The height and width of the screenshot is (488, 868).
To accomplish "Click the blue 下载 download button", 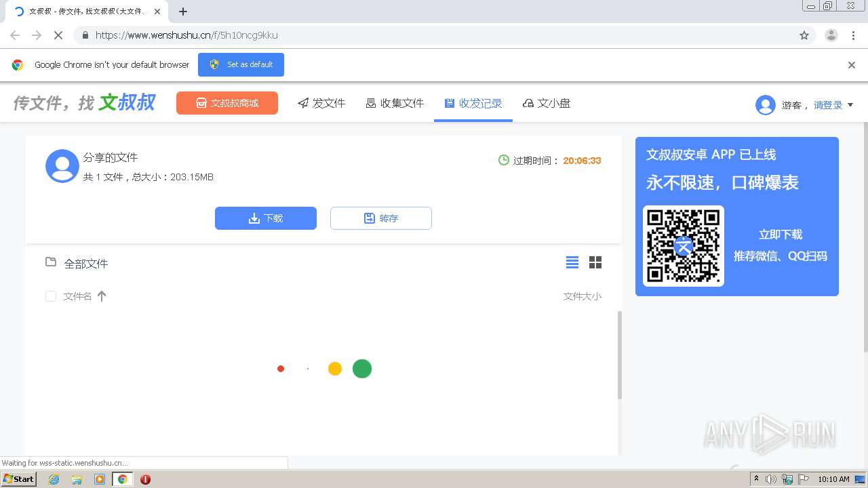I will pos(266,218).
